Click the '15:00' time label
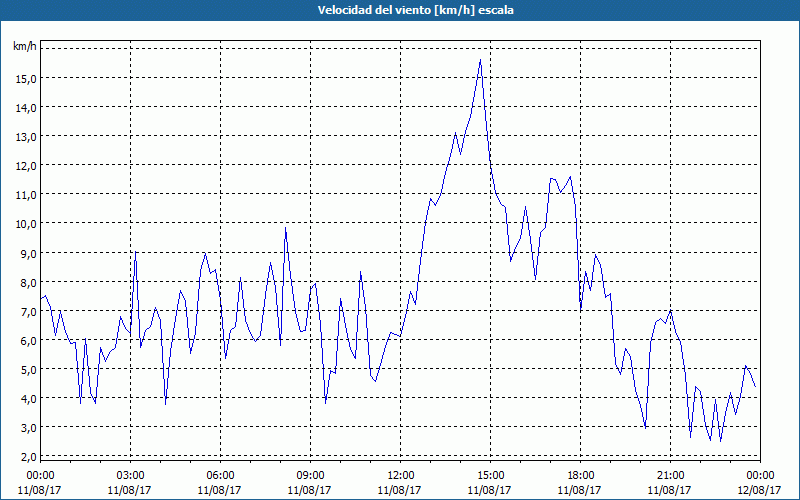The height and width of the screenshot is (500, 800). (x=490, y=476)
